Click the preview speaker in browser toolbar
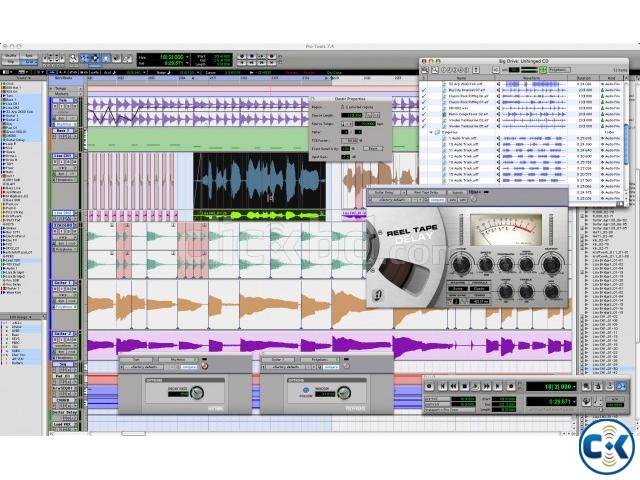The height and width of the screenshot is (480, 640). pos(496,70)
